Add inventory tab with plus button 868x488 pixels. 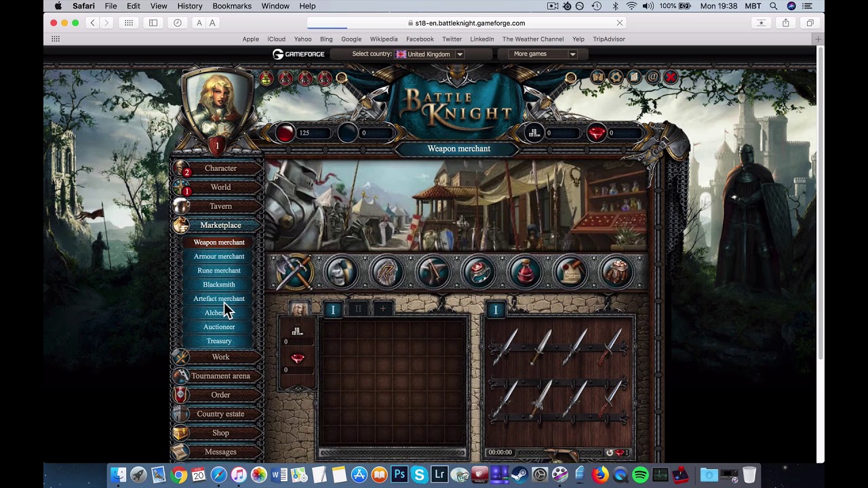[x=383, y=309]
